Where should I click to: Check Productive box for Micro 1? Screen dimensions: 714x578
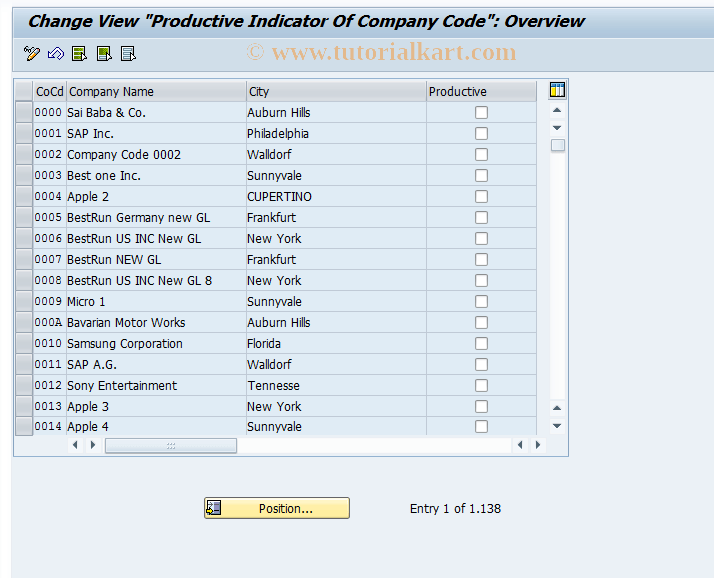[481, 302]
